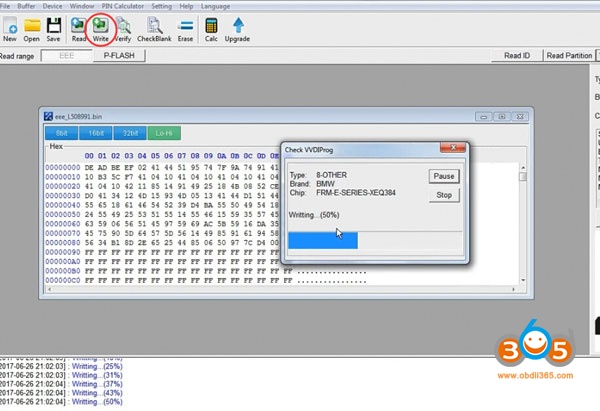Image resolution: width=600 pixels, height=411 pixels.
Task: Click the Writting...(50%) log line
Action: [97, 402]
